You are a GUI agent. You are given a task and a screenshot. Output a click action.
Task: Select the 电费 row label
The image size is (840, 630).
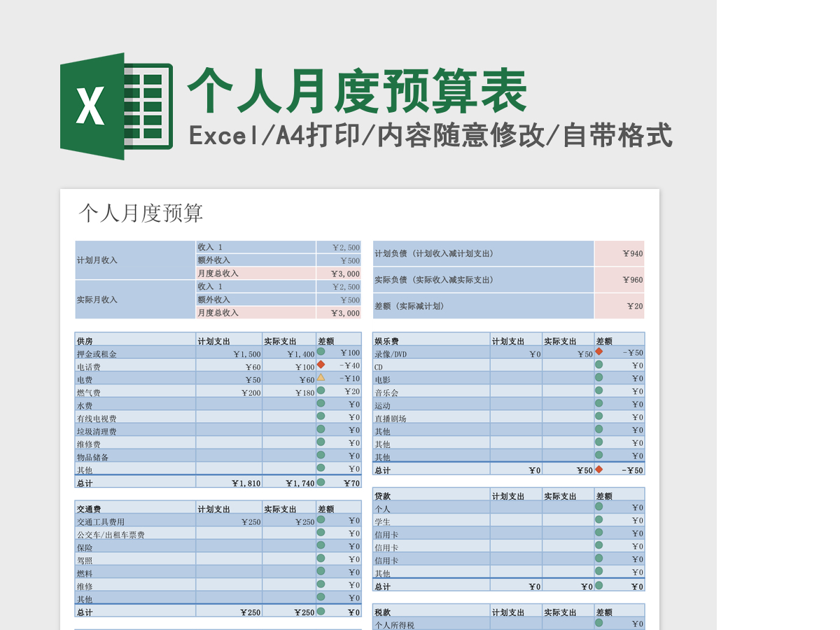click(135, 379)
